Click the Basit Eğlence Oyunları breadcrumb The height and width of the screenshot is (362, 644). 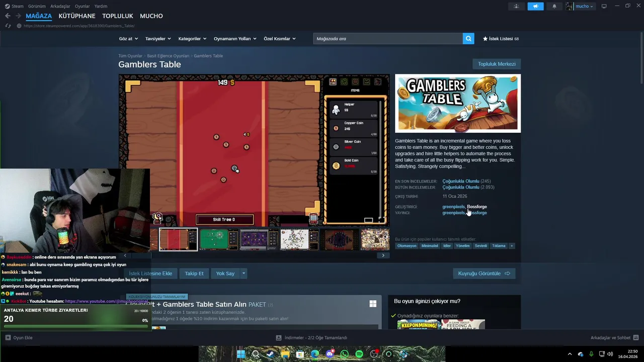168,56
